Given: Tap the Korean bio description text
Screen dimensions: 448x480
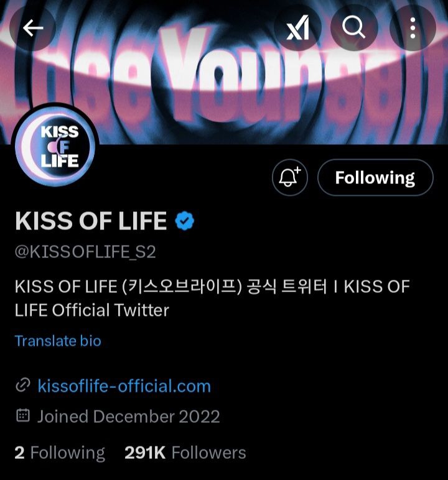Looking at the screenshot, I should pyautogui.click(x=212, y=298).
